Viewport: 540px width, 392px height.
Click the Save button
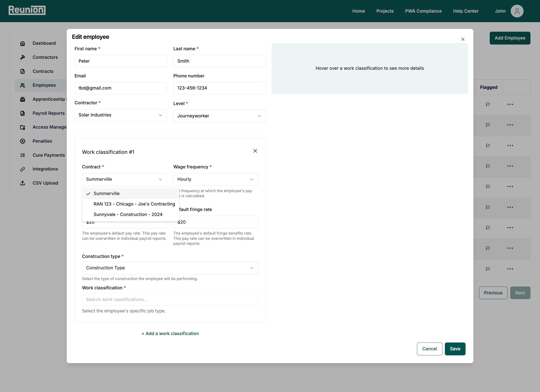[455, 349]
